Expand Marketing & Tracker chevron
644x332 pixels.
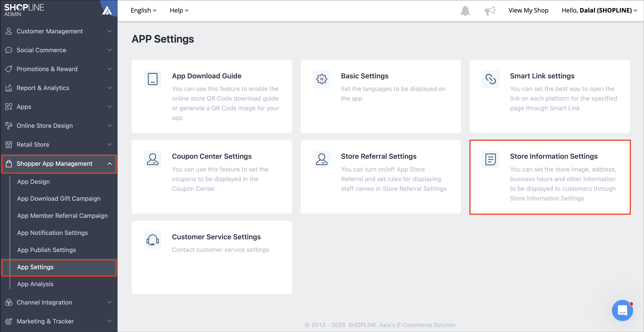[x=109, y=321]
